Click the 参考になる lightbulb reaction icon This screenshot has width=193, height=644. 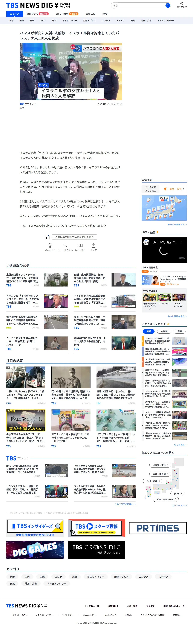point(50,246)
